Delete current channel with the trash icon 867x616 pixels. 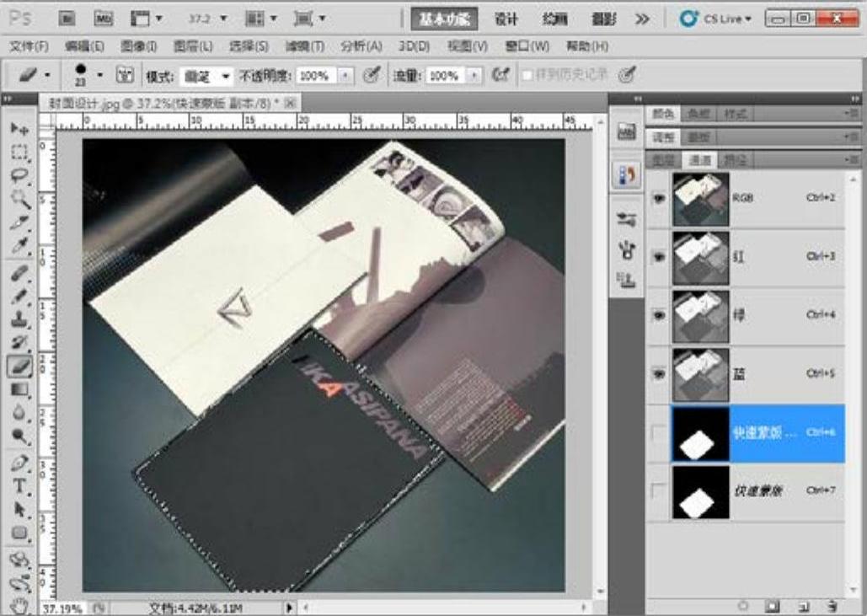[832, 606]
